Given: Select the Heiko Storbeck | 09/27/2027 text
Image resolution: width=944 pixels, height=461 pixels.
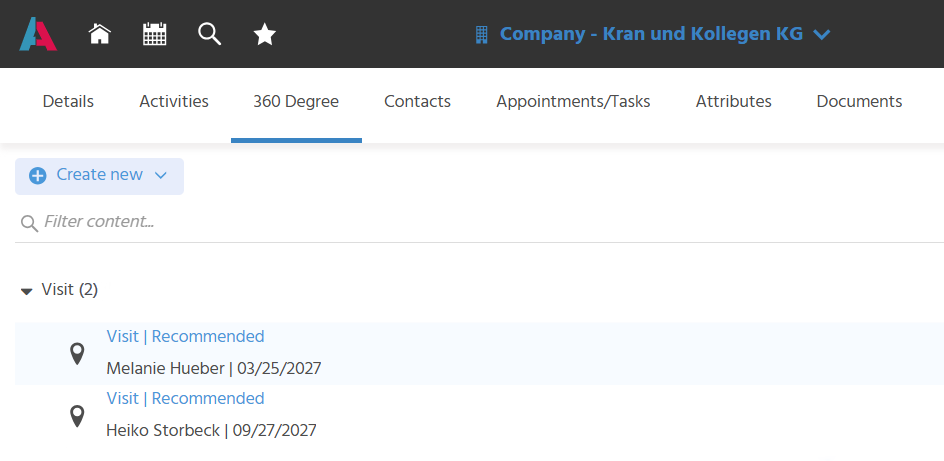Looking at the screenshot, I should (211, 431).
